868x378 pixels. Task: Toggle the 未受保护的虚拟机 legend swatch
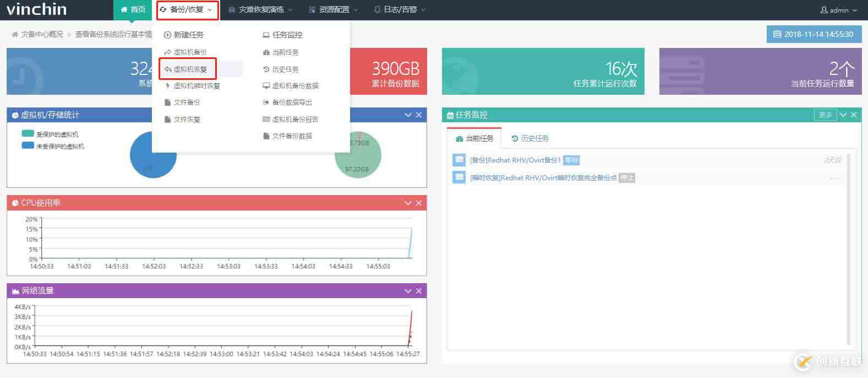tap(28, 145)
